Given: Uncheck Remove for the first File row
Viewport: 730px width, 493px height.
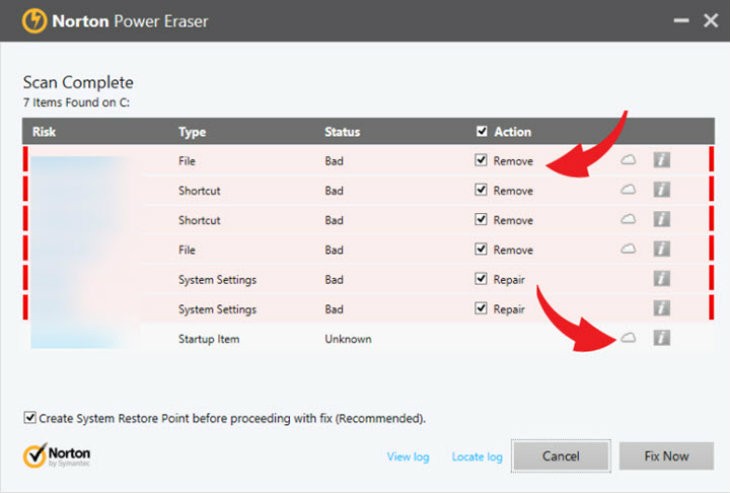Looking at the screenshot, I should click(481, 160).
